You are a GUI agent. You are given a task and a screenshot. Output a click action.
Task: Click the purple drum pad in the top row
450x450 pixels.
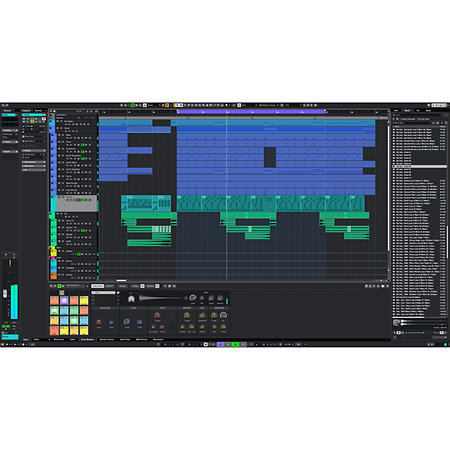[x=64, y=300]
